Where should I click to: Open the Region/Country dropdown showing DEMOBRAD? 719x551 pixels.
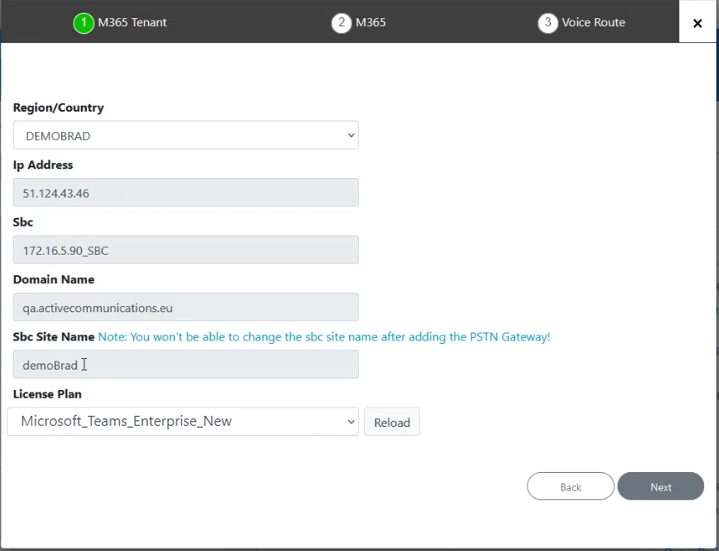coord(186,135)
